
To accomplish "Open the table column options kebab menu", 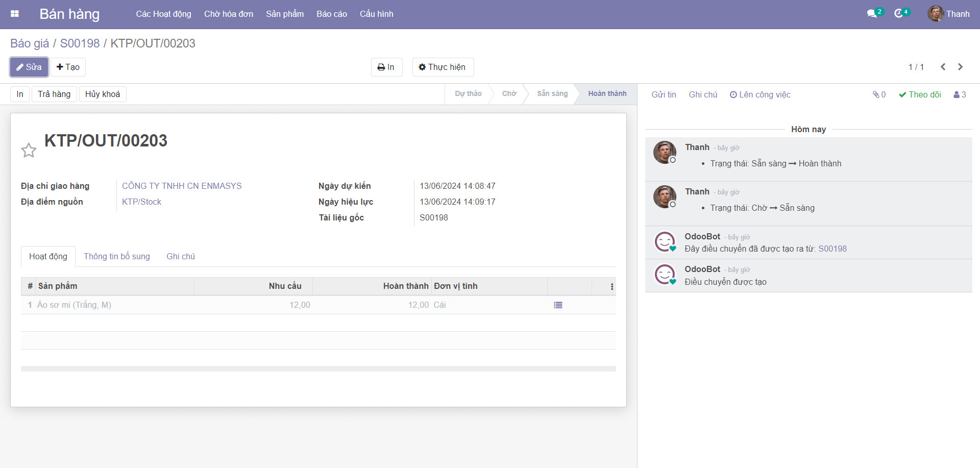I will [611, 287].
